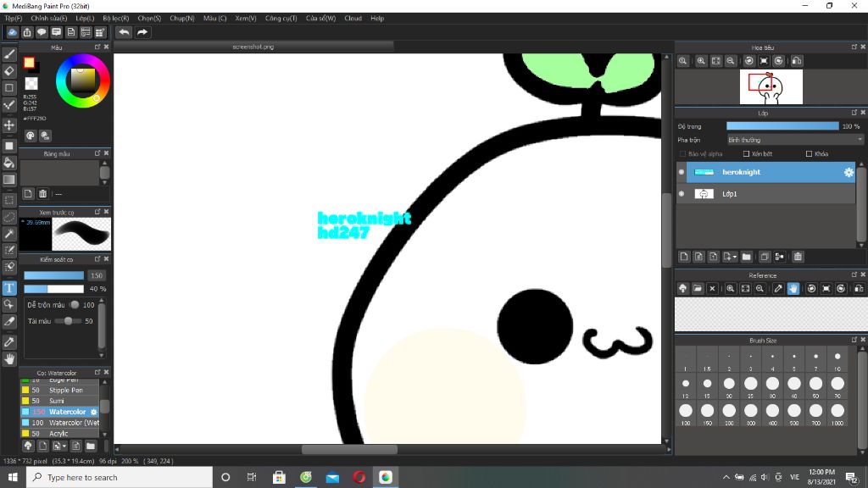
Task: Click the brush size value field 150
Action: click(97, 275)
